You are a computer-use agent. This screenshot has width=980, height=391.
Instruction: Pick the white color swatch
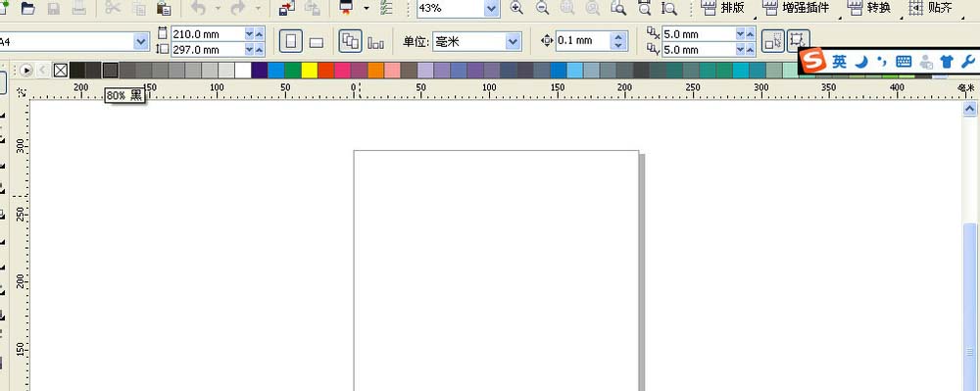[243, 70]
